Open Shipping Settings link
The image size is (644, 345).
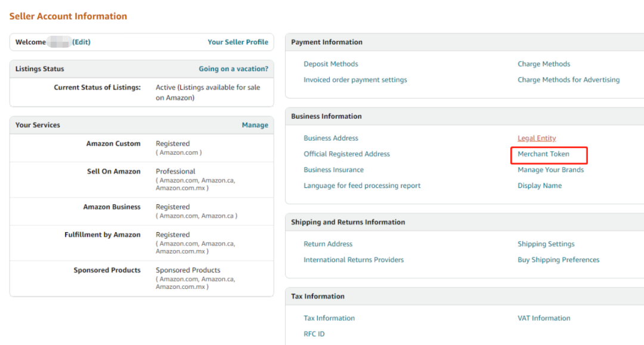546,244
